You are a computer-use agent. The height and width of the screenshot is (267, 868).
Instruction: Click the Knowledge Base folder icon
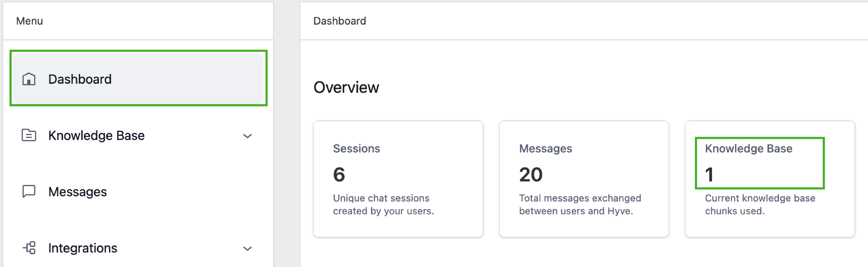[29, 135]
